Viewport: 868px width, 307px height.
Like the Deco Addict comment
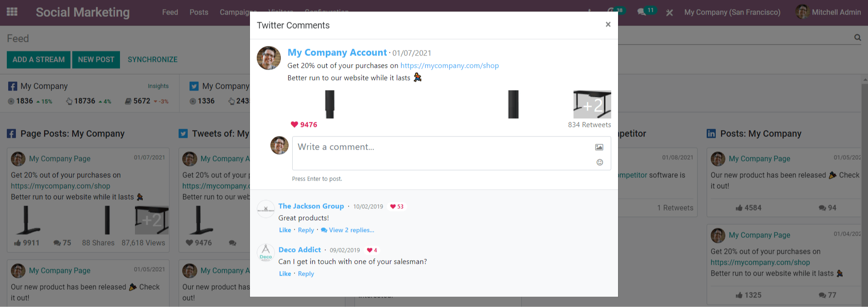click(285, 274)
